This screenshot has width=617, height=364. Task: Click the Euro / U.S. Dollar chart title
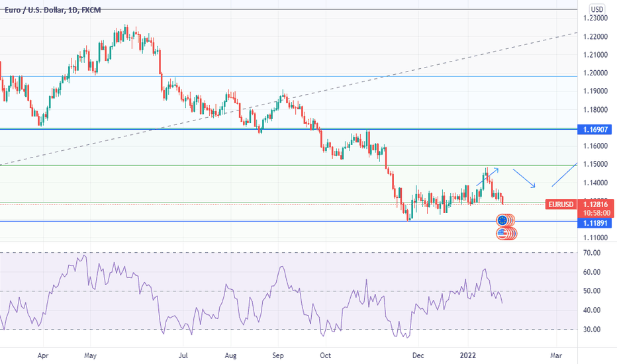click(53, 10)
